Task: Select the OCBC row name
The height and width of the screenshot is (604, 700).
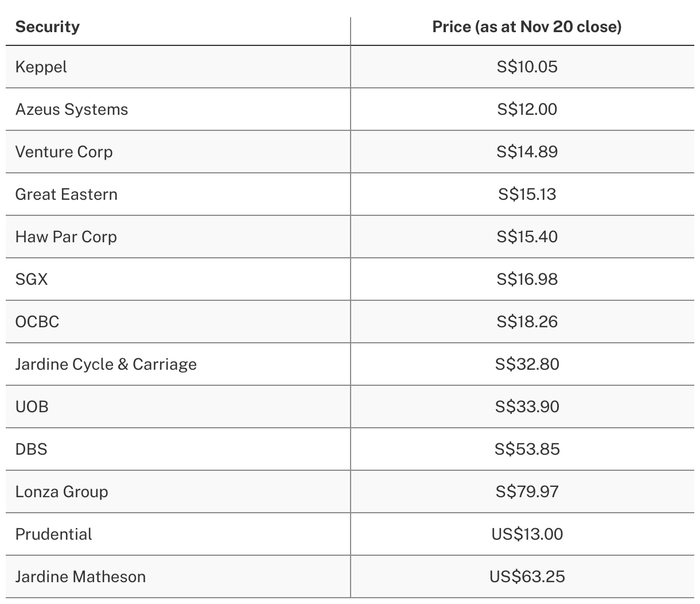Action: click(37, 322)
